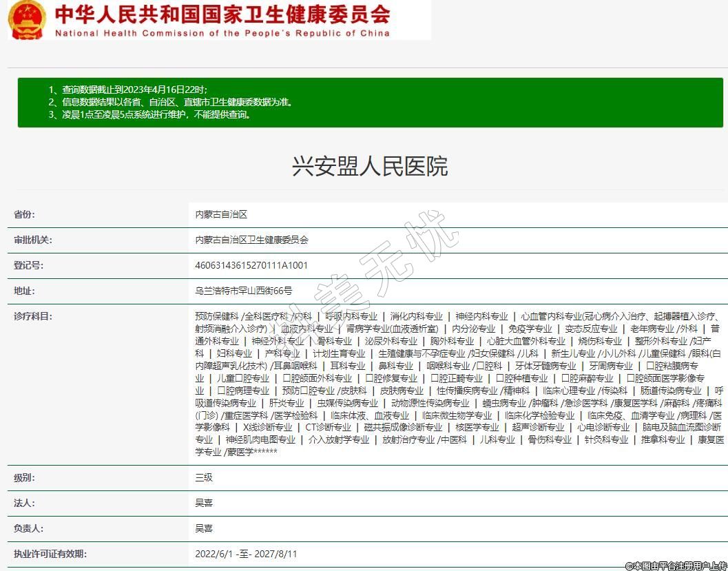The image size is (728, 571).
Task: Click the 兴安盟人民医院 hospital name heading
Action: tap(370, 167)
